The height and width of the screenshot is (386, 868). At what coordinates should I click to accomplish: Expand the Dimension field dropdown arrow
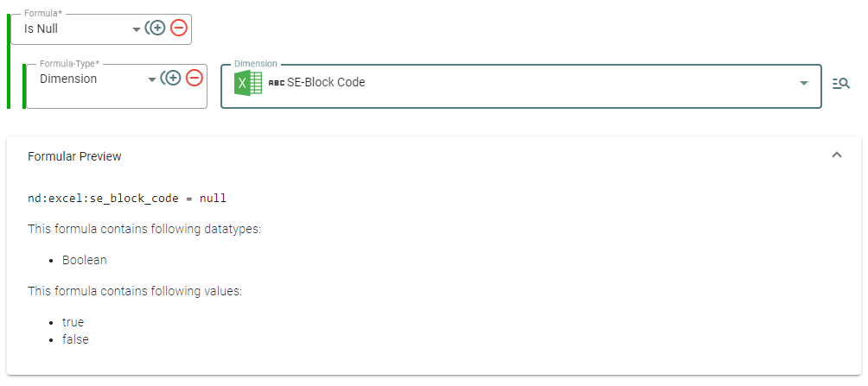[804, 83]
